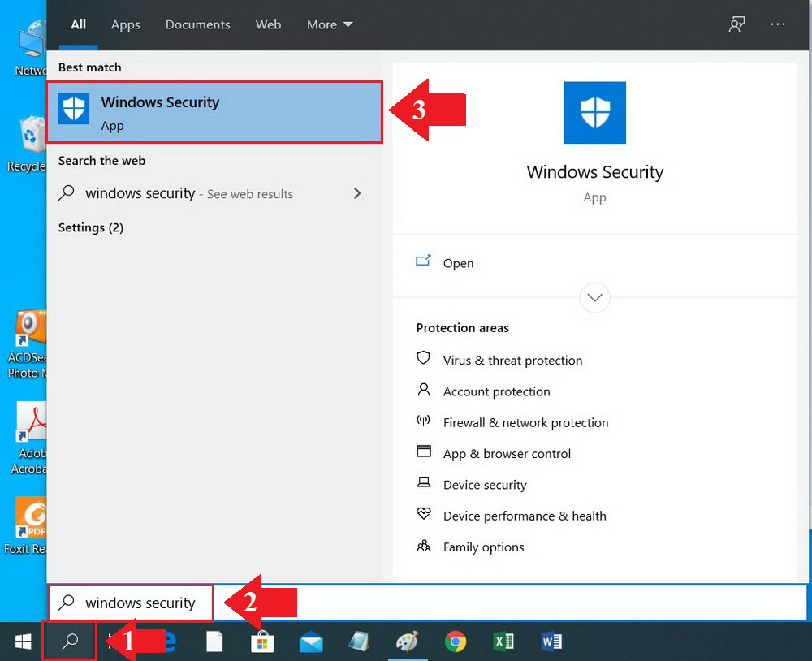The image size is (812, 661).
Task: Open Firewall & network protection
Action: click(525, 423)
